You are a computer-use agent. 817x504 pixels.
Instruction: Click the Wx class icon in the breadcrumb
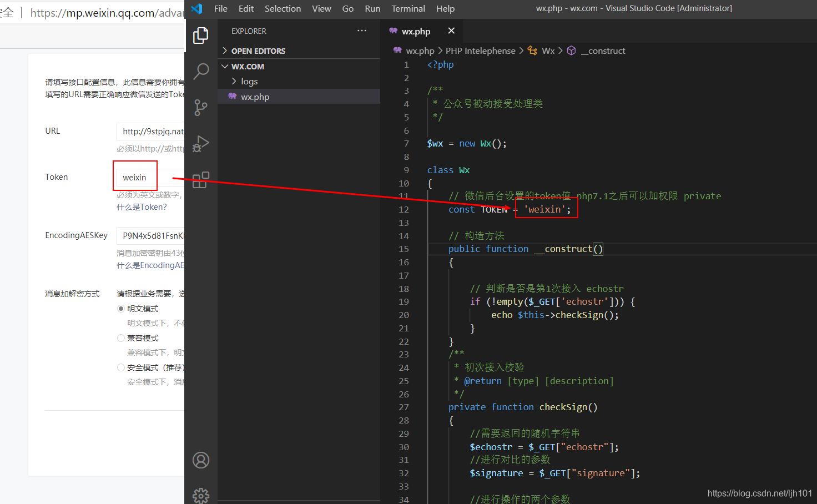(532, 51)
